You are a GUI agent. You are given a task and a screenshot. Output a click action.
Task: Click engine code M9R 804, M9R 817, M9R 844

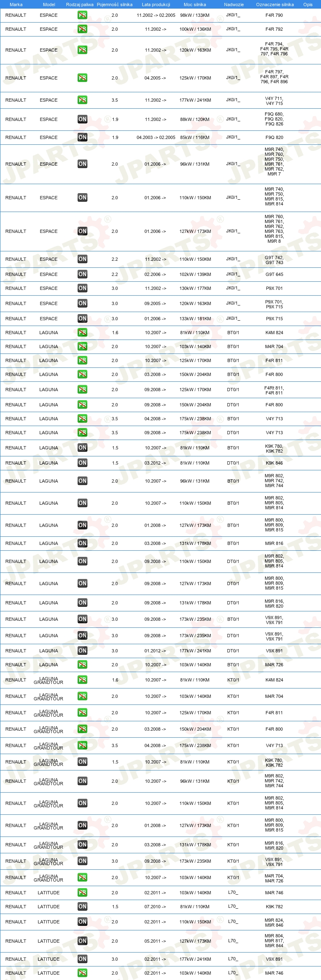[274, 941]
